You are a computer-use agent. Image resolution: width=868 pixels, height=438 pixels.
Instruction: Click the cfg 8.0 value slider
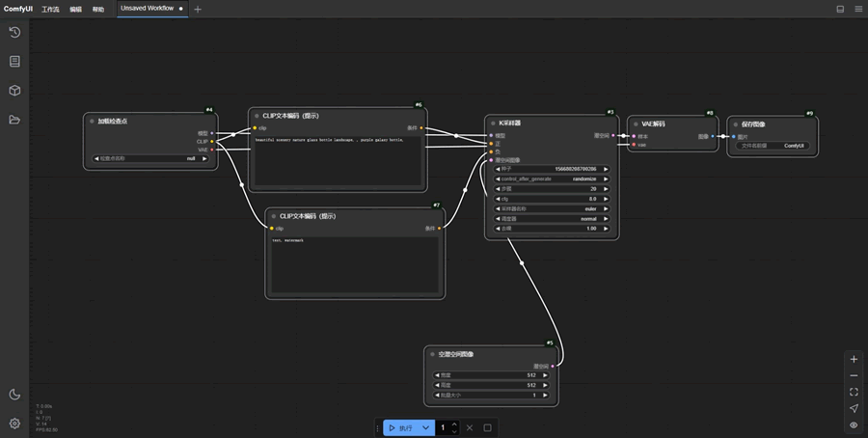point(552,199)
